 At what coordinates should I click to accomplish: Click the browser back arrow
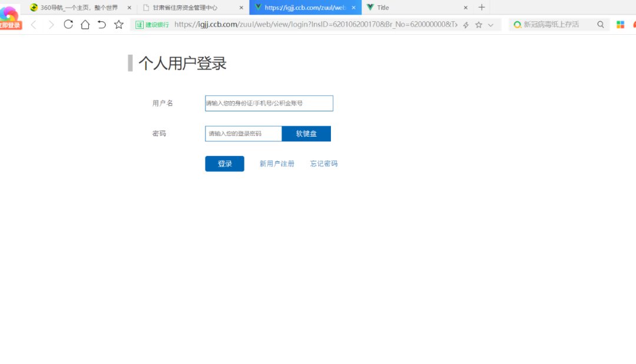(34, 25)
